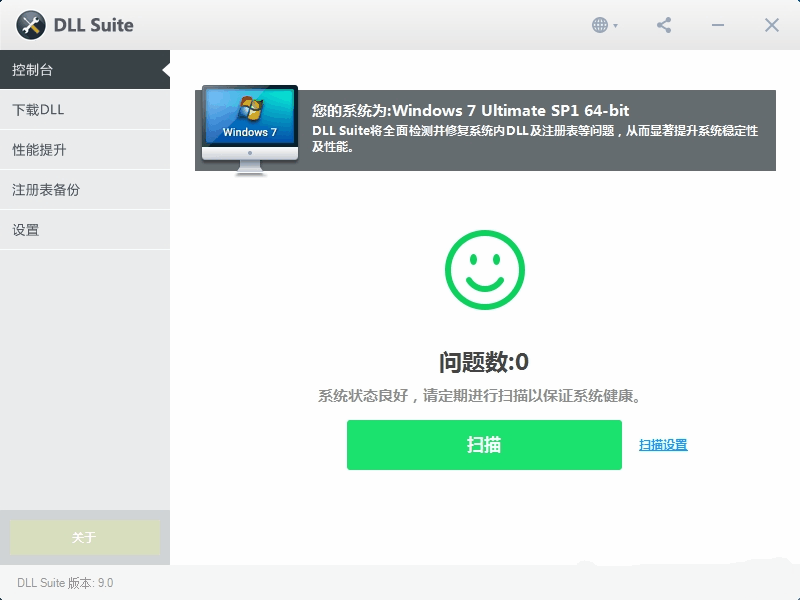Open the language globe dropdown

(x=605, y=25)
